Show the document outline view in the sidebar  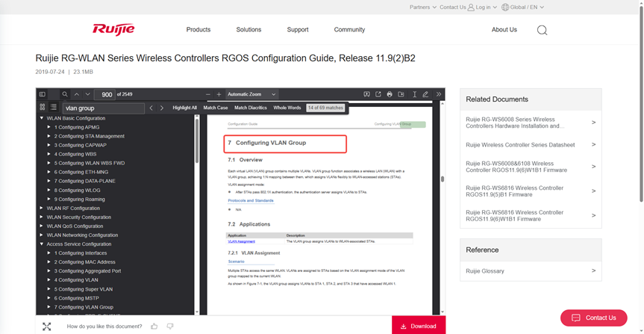pyautogui.click(x=54, y=107)
